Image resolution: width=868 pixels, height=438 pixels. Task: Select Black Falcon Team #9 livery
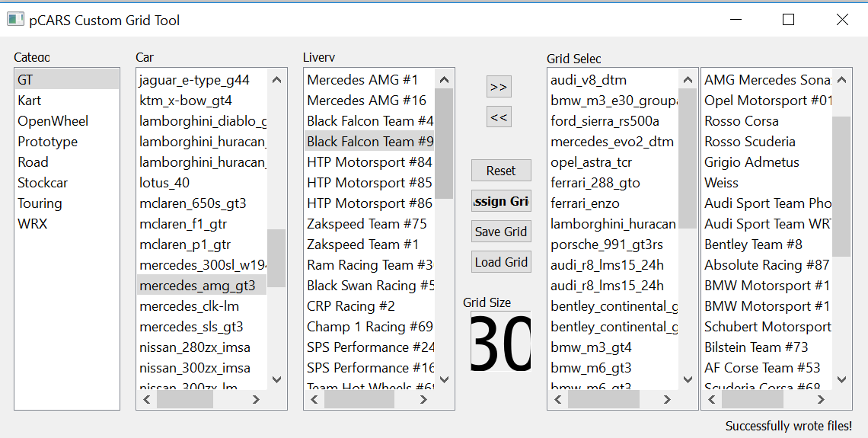click(x=369, y=141)
